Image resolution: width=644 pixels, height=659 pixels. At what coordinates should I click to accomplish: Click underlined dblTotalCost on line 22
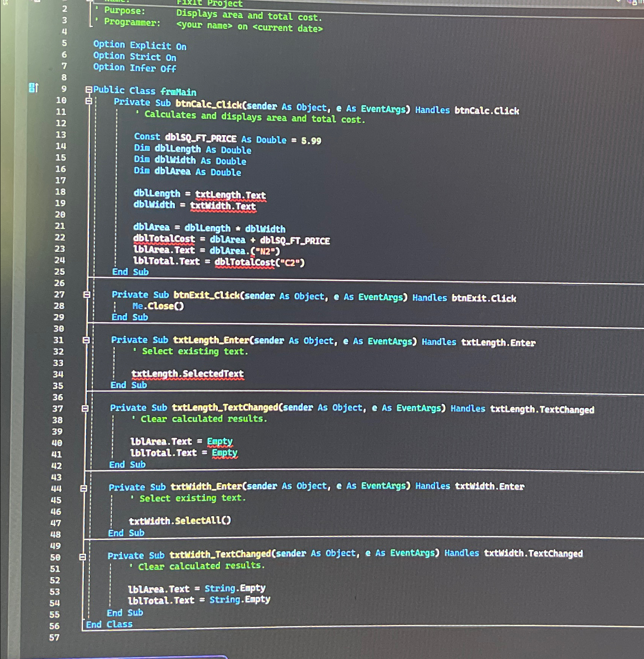pyautogui.click(x=164, y=239)
